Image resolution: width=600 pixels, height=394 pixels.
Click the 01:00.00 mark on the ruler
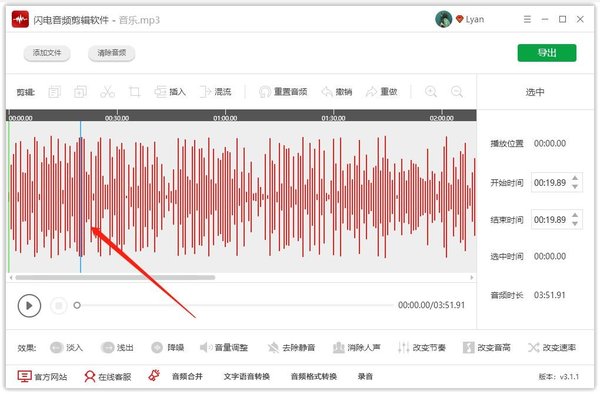tap(225, 118)
